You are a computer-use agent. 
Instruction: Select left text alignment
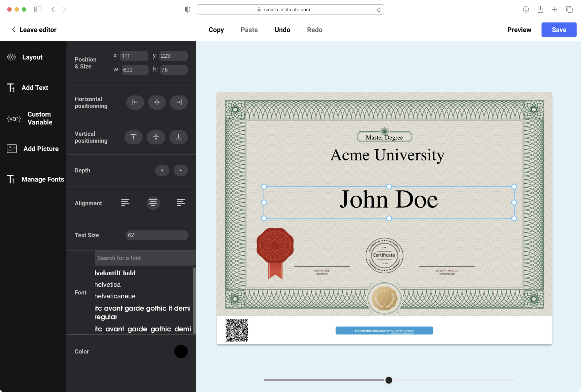point(125,203)
